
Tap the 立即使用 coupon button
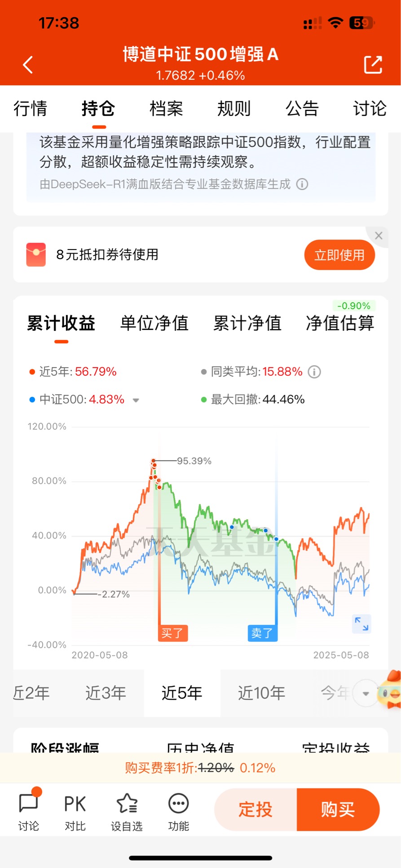tap(339, 255)
